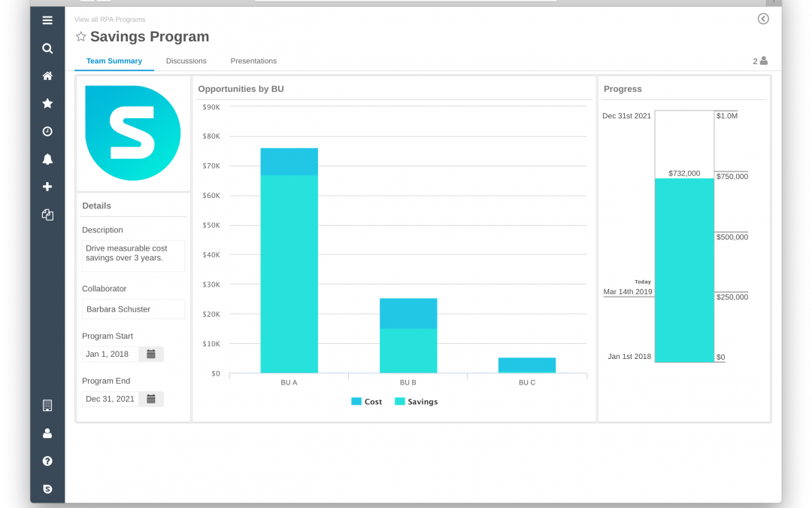Favorite the Savings Program with star
The image size is (812, 508).
point(81,37)
